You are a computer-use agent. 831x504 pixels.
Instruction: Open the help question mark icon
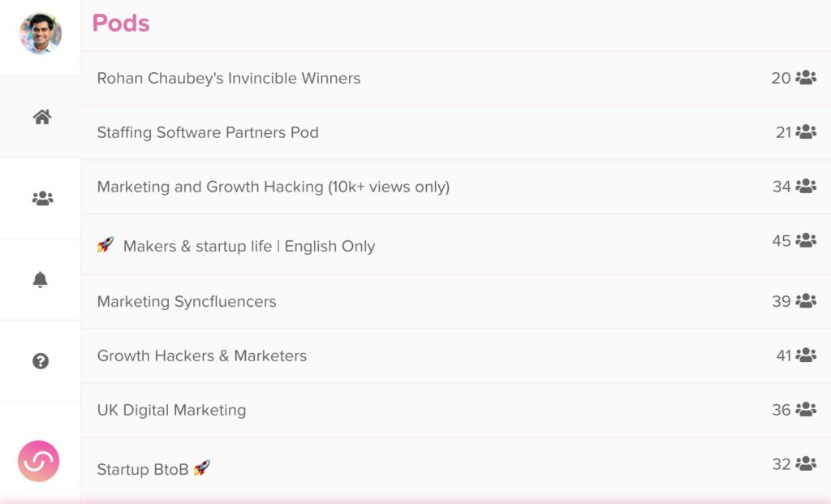click(41, 361)
